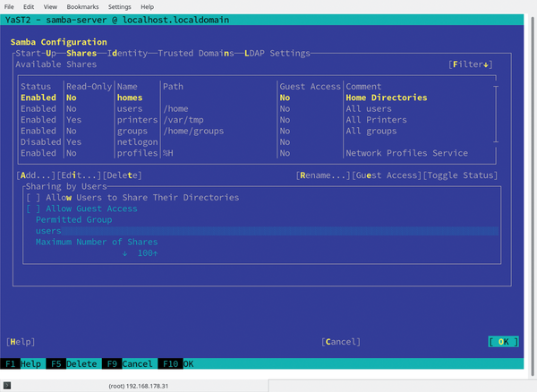The width and height of the screenshot is (537, 392).
Task: Click the Disabled status of netlogon
Action: (41, 142)
